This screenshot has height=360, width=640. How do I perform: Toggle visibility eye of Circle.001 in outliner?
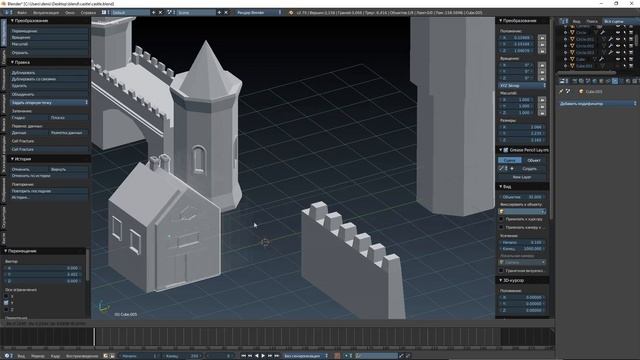(x=618, y=39)
